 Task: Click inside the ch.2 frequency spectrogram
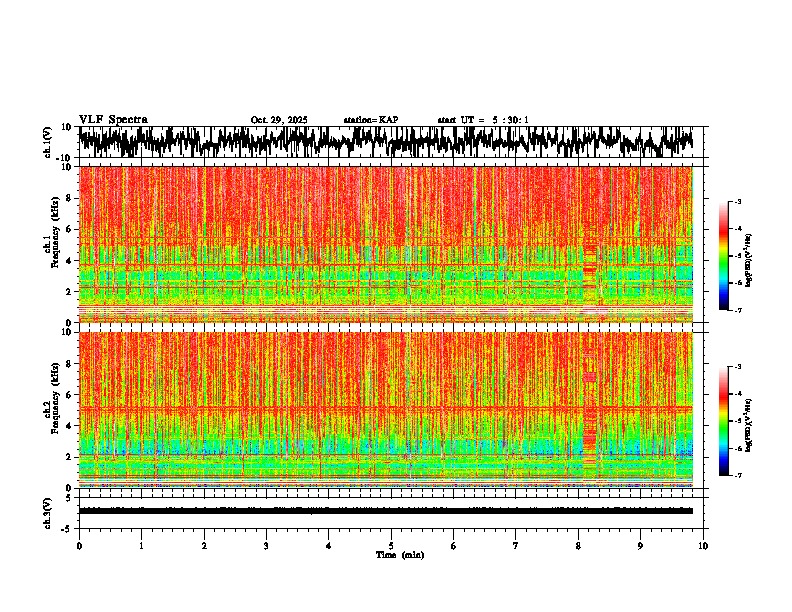click(386, 410)
